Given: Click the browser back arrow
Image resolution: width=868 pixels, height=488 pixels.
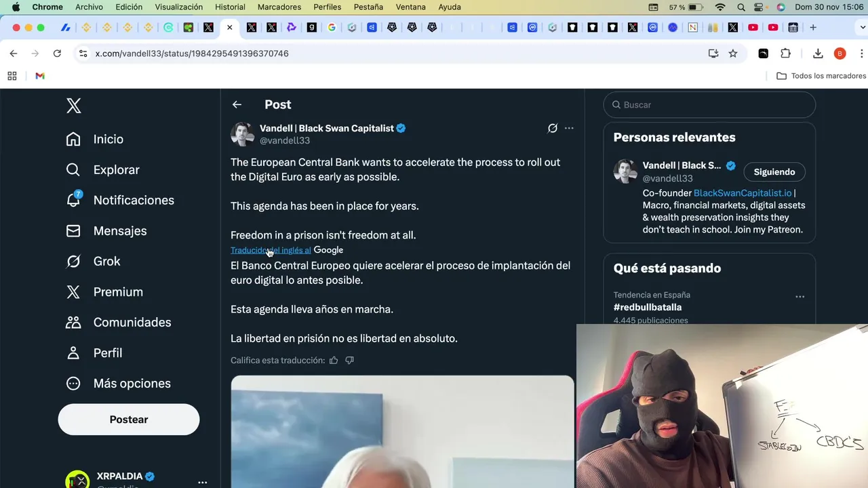Looking at the screenshot, I should (x=14, y=53).
